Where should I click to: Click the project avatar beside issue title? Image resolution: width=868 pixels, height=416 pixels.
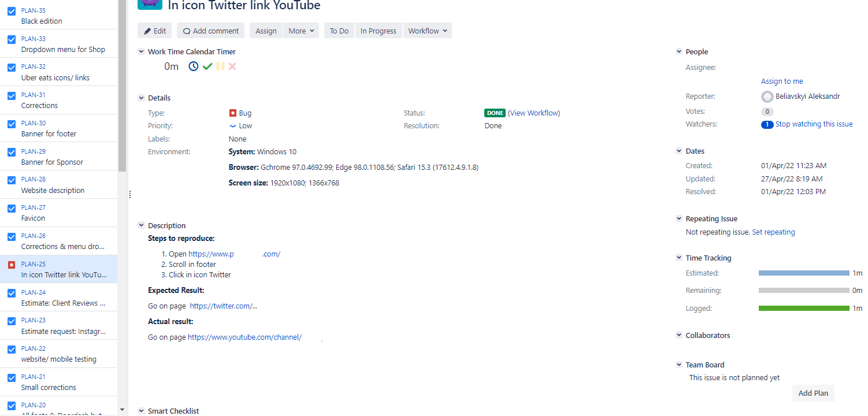pyautogui.click(x=150, y=4)
